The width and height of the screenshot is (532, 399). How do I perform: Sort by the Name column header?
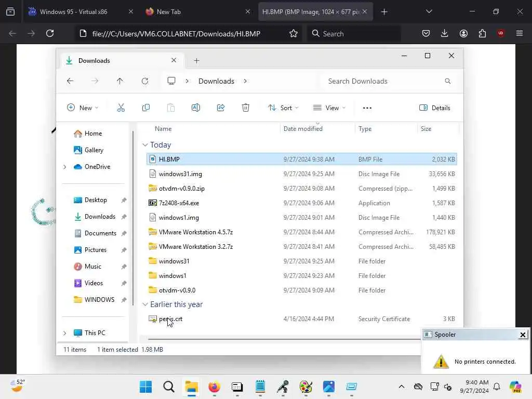163,129
